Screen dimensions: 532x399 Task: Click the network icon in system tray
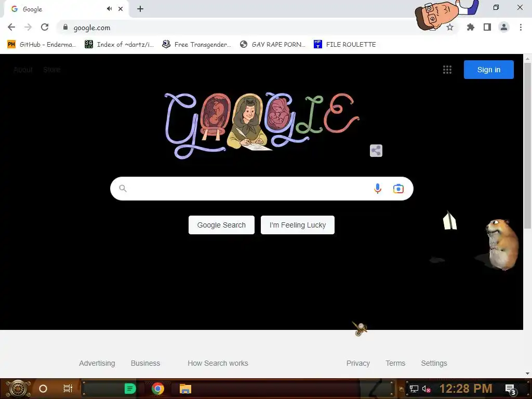click(414, 389)
